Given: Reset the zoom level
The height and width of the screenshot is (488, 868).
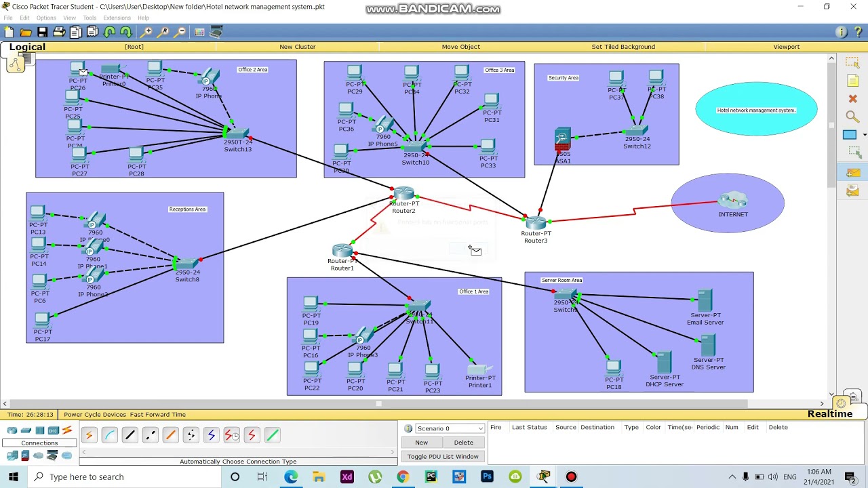Looking at the screenshot, I should (x=163, y=32).
